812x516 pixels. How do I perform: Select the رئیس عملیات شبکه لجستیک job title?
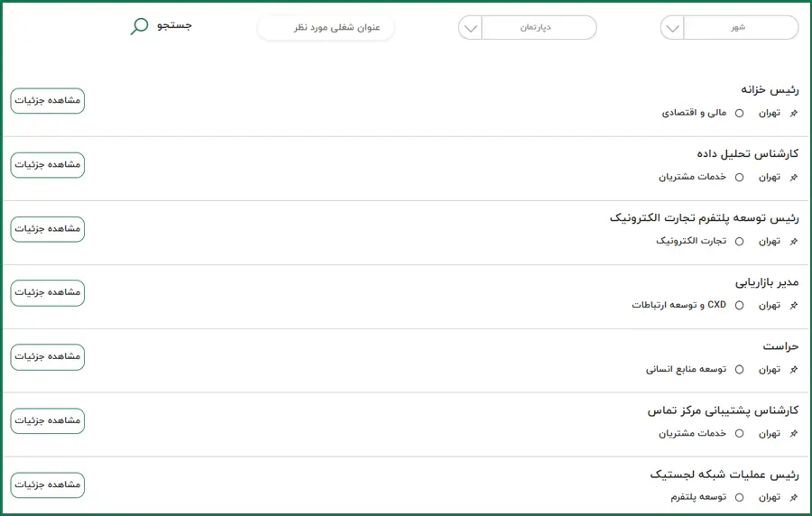724,475
